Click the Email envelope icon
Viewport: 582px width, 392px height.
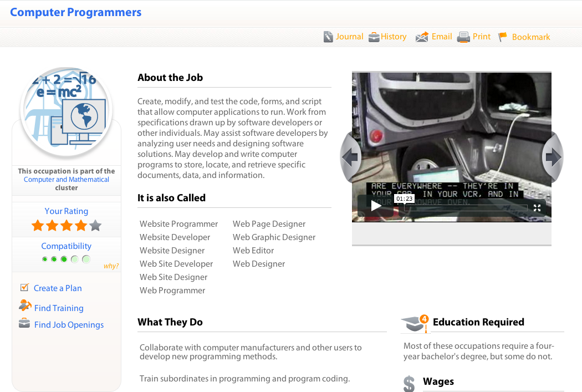click(x=422, y=37)
